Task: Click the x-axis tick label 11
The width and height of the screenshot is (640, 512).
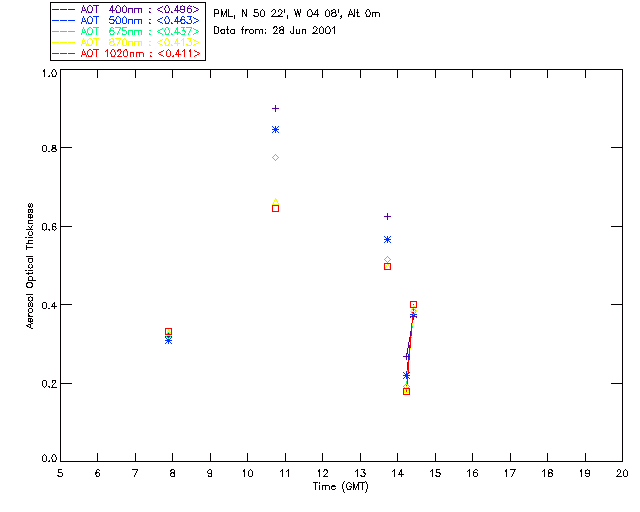Action: tap(285, 473)
